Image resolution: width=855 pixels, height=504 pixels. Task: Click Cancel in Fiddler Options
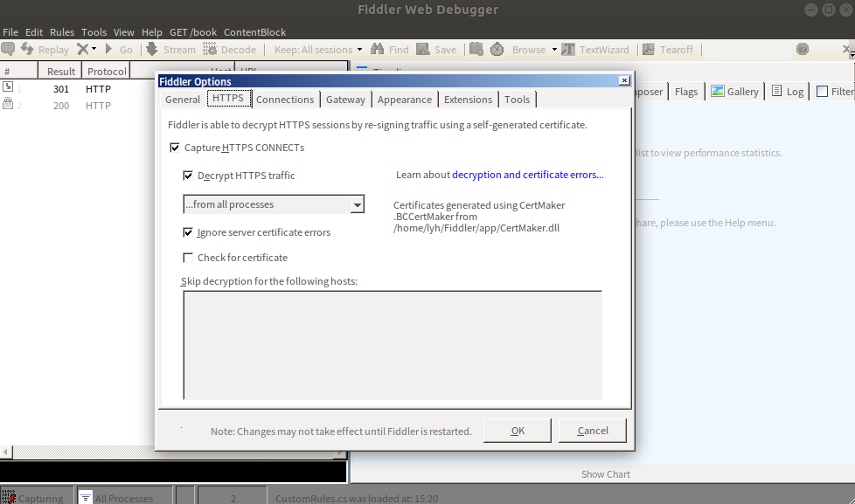593,431
